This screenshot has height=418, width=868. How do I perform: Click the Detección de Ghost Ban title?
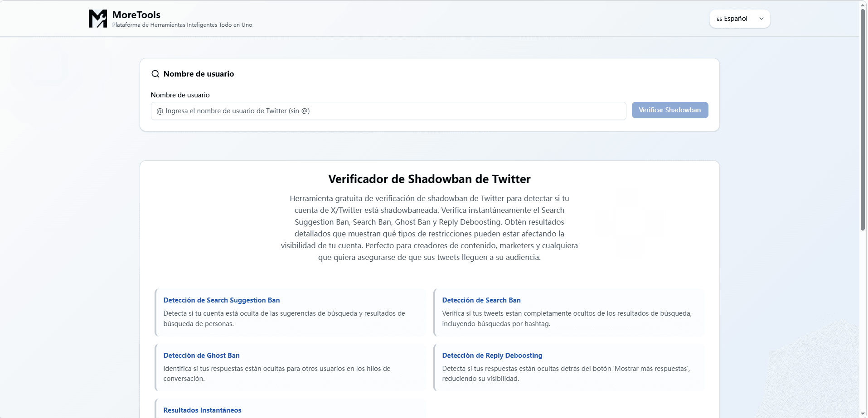pyautogui.click(x=201, y=356)
